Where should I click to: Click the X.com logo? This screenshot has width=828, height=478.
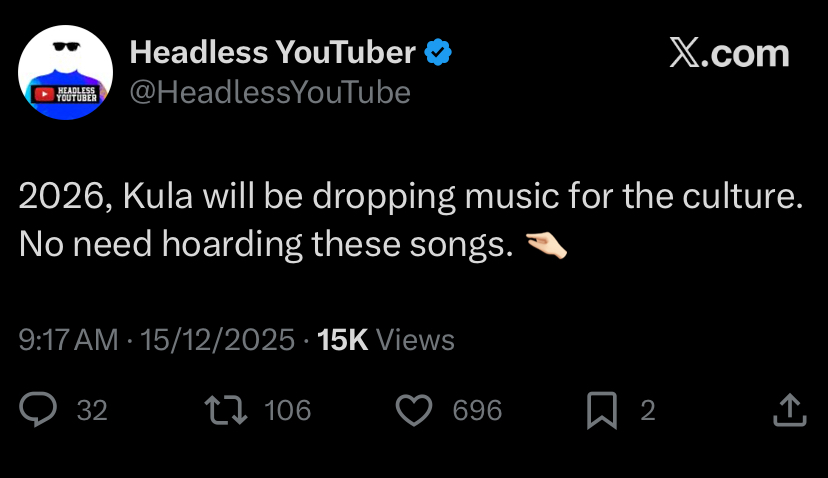[x=729, y=54]
